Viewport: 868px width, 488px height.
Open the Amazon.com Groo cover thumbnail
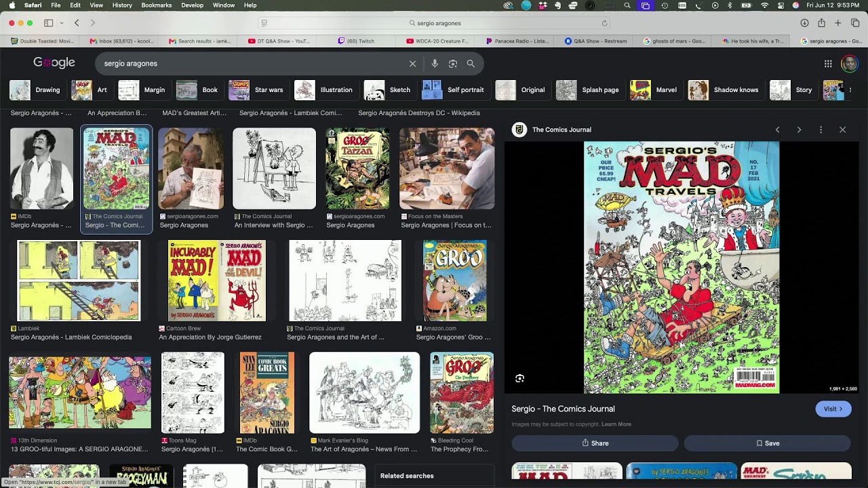point(455,281)
